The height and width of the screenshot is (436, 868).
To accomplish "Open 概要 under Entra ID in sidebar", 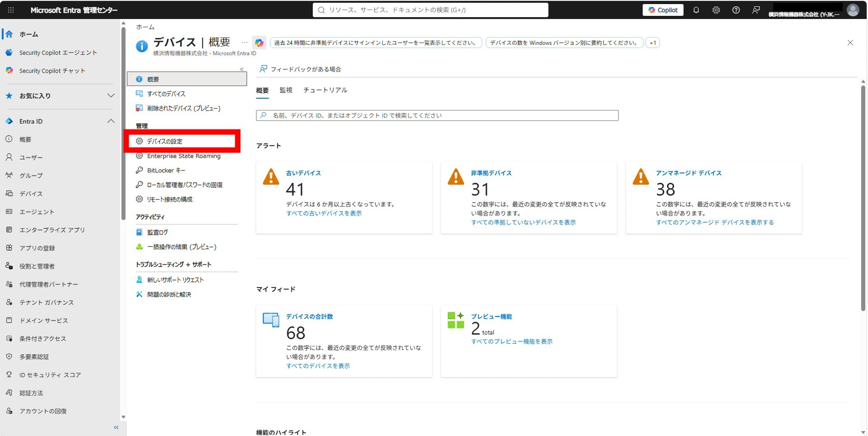I will pyautogui.click(x=25, y=139).
